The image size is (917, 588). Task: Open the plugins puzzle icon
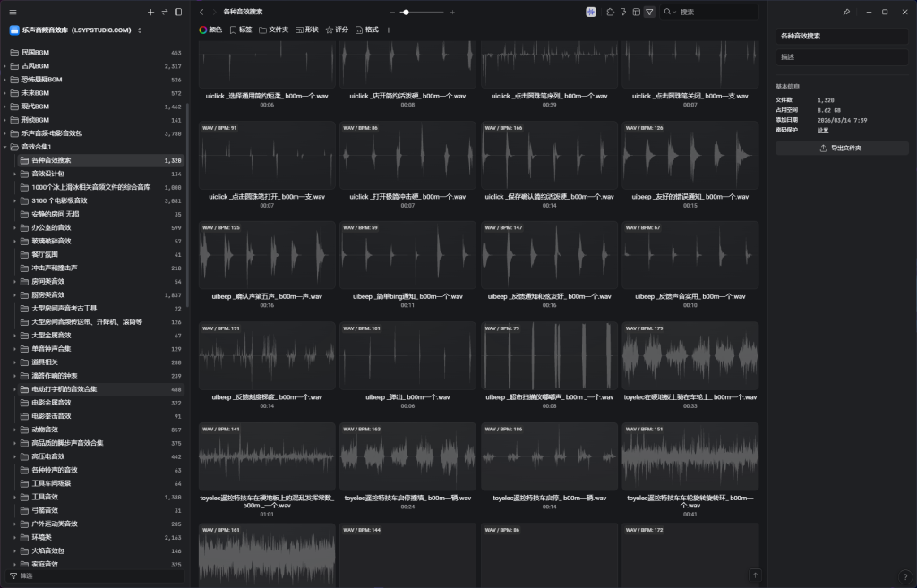tap(611, 12)
